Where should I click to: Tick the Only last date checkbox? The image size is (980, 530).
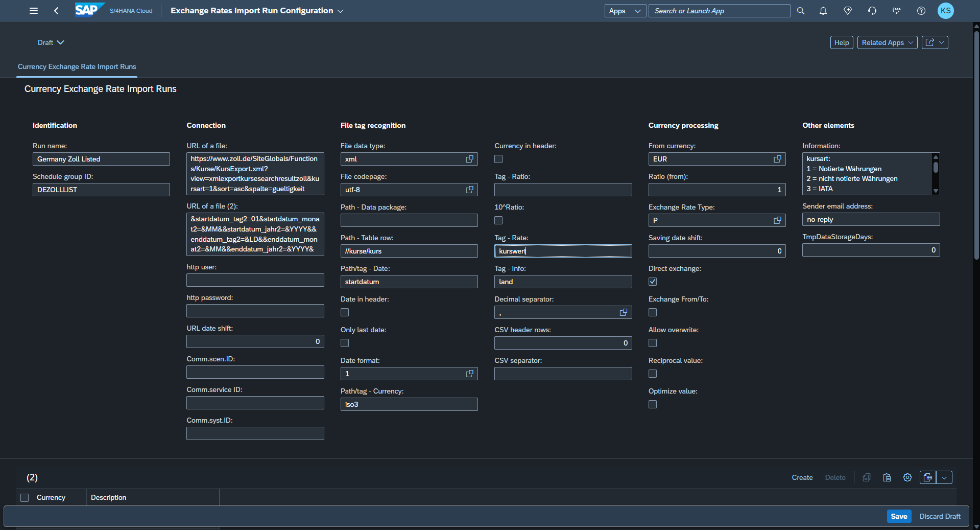[345, 343]
